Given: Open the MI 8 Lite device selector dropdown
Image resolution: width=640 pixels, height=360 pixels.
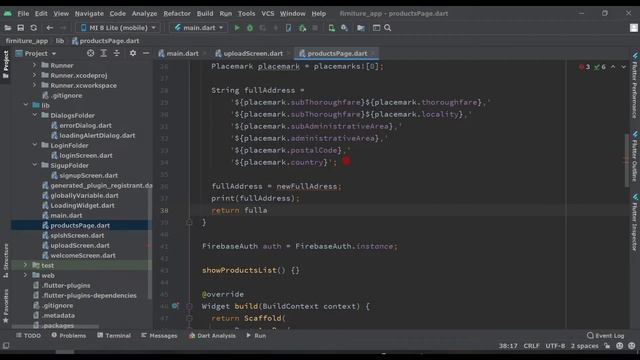Looking at the screenshot, I should [118, 28].
